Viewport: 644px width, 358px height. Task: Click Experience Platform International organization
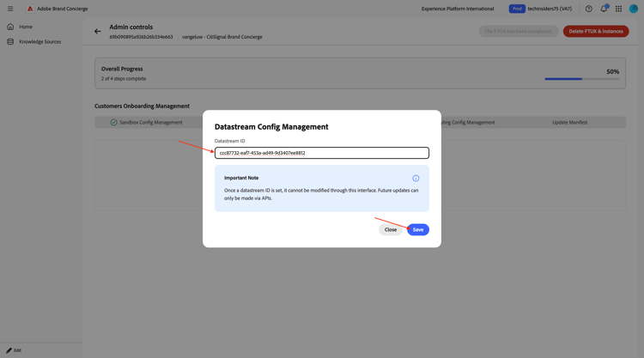click(x=458, y=9)
